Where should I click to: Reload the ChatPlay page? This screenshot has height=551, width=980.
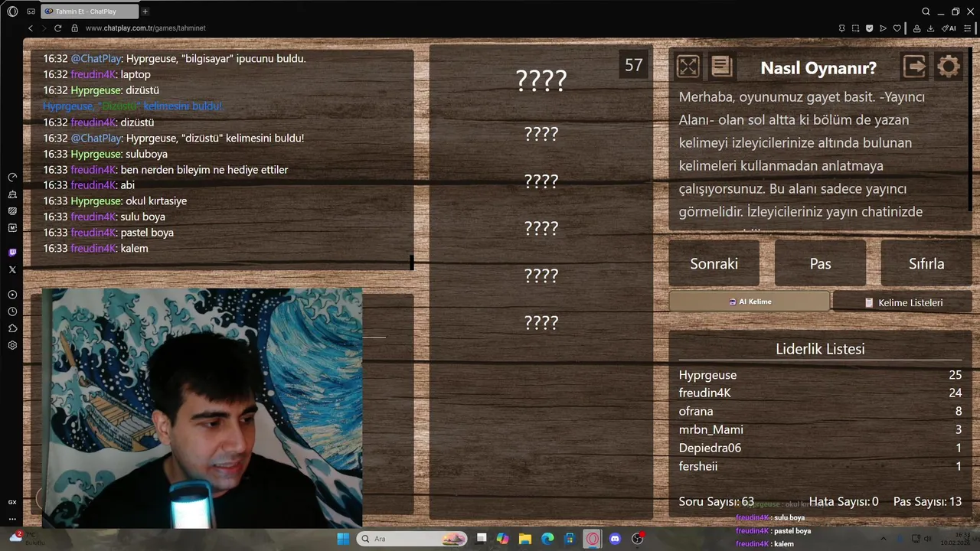[57, 28]
